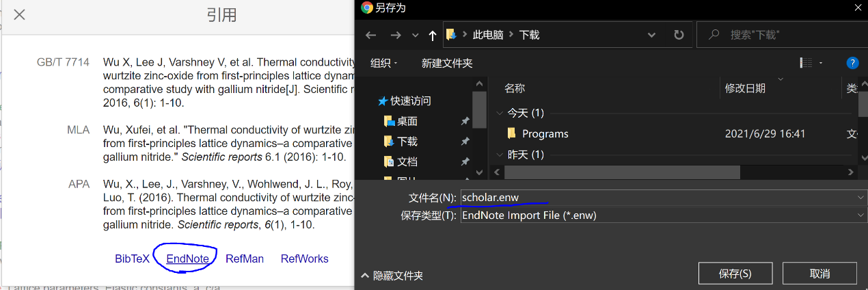868x290 pixels.
Task: Open the 保存类型 EndNote Import File dropdown
Action: point(663,215)
